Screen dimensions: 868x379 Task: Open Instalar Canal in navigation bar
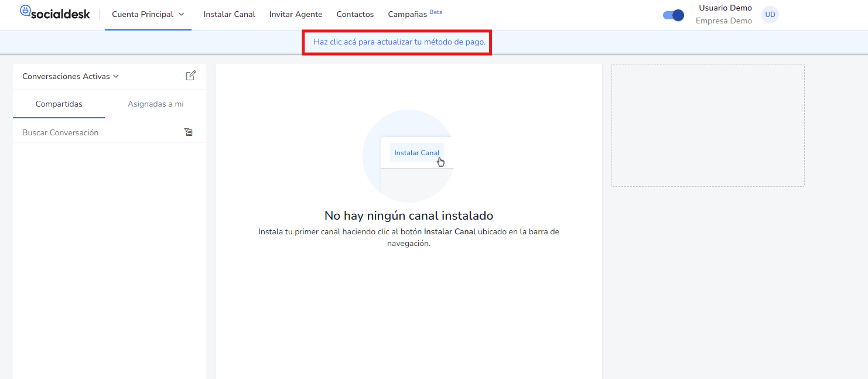(230, 14)
